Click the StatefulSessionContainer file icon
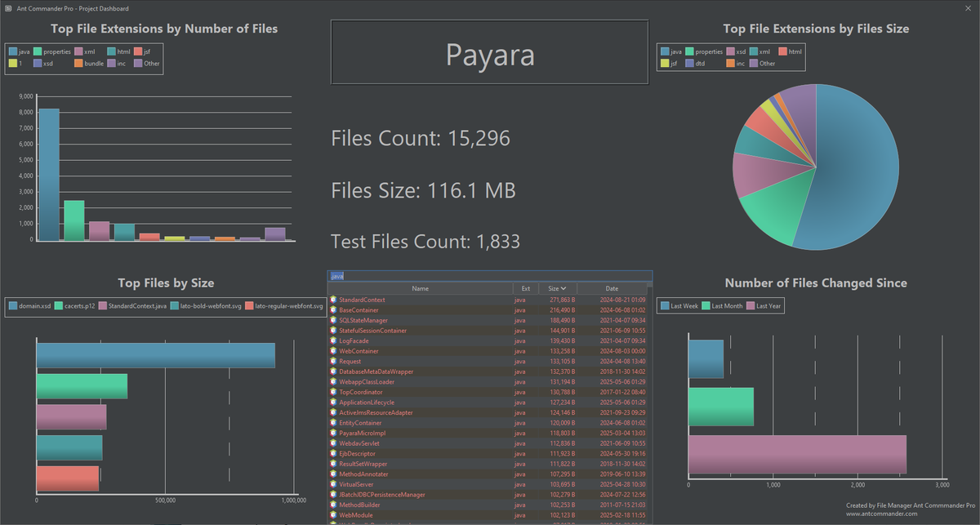Viewport: 980px width, 525px height. pos(333,331)
